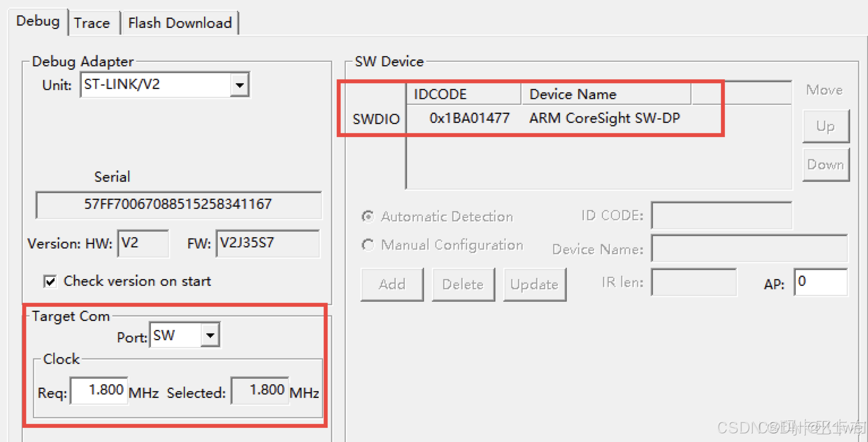
Task: Click the AP value field showing 0
Action: click(820, 282)
